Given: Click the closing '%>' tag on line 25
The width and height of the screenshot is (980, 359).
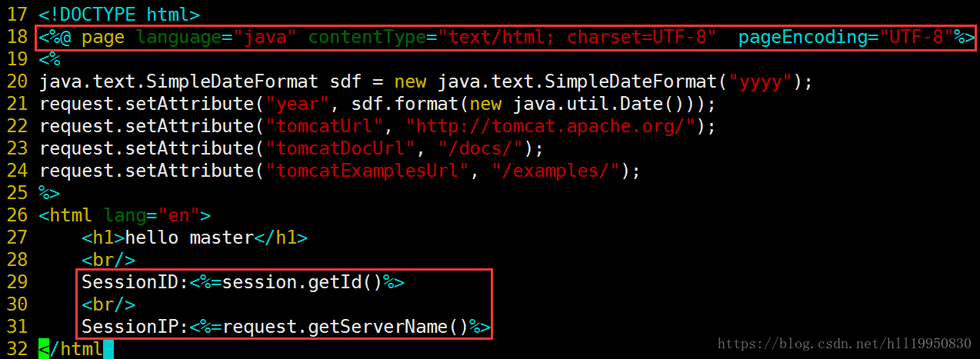Looking at the screenshot, I should point(49,193).
